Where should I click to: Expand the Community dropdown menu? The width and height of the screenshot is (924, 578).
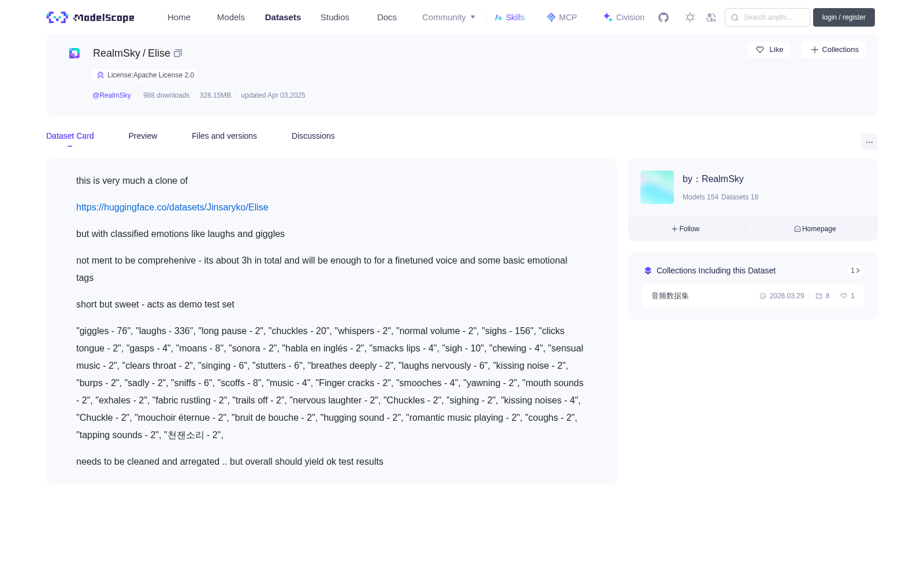[x=449, y=17]
